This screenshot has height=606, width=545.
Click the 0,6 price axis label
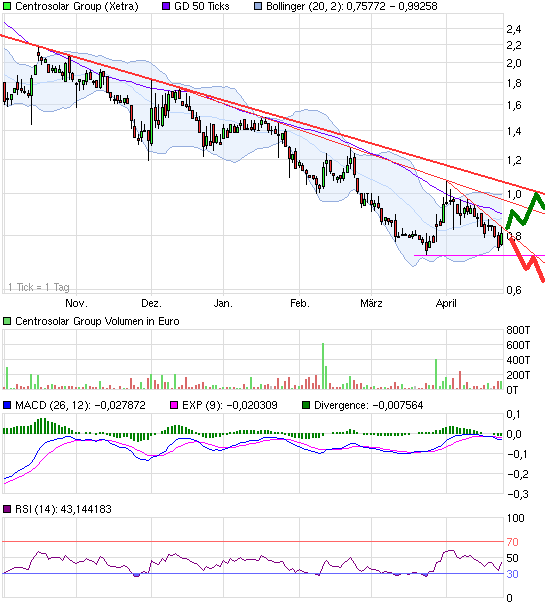tap(514, 290)
